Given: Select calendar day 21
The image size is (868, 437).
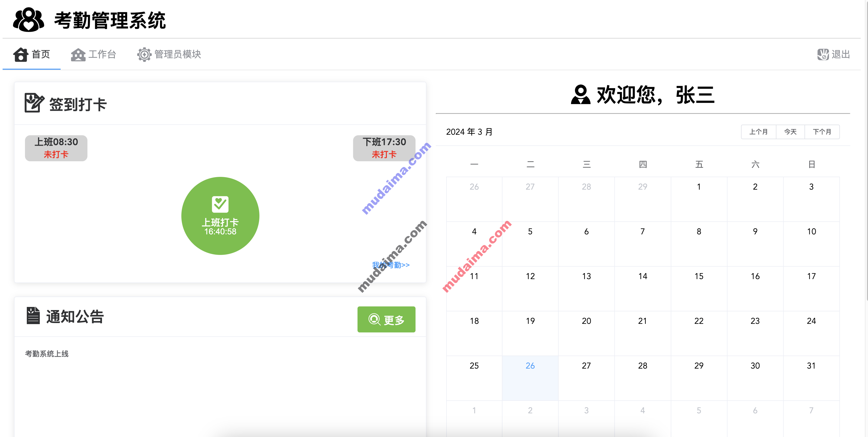Looking at the screenshot, I should click(x=643, y=333).
